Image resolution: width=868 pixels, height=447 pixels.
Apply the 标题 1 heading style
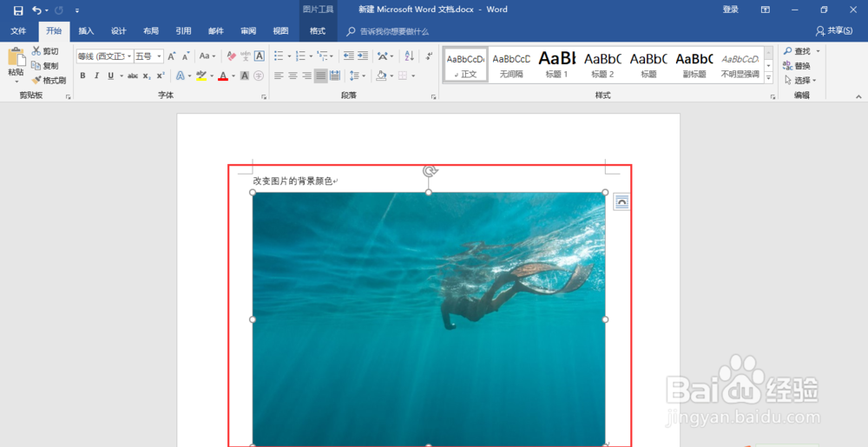[557, 65]
